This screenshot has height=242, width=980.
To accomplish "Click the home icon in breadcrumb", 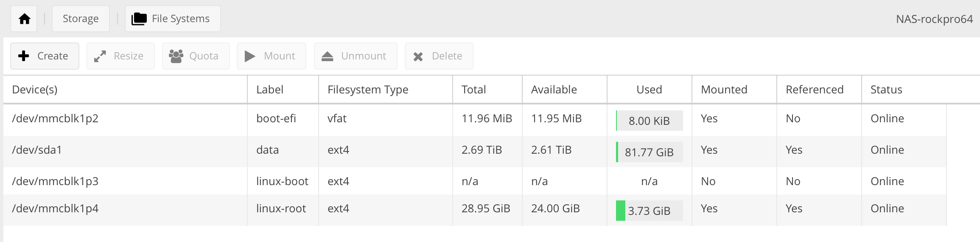I will (24, 19).
